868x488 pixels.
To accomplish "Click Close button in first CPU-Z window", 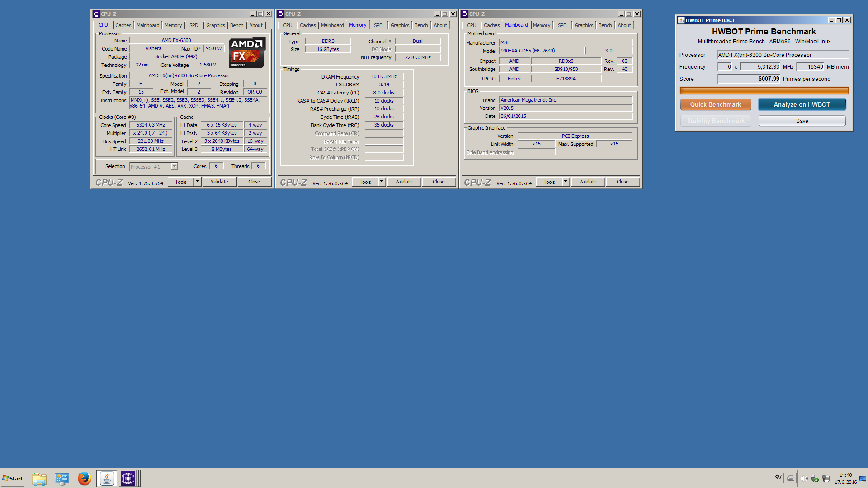I will pos(254,182).
